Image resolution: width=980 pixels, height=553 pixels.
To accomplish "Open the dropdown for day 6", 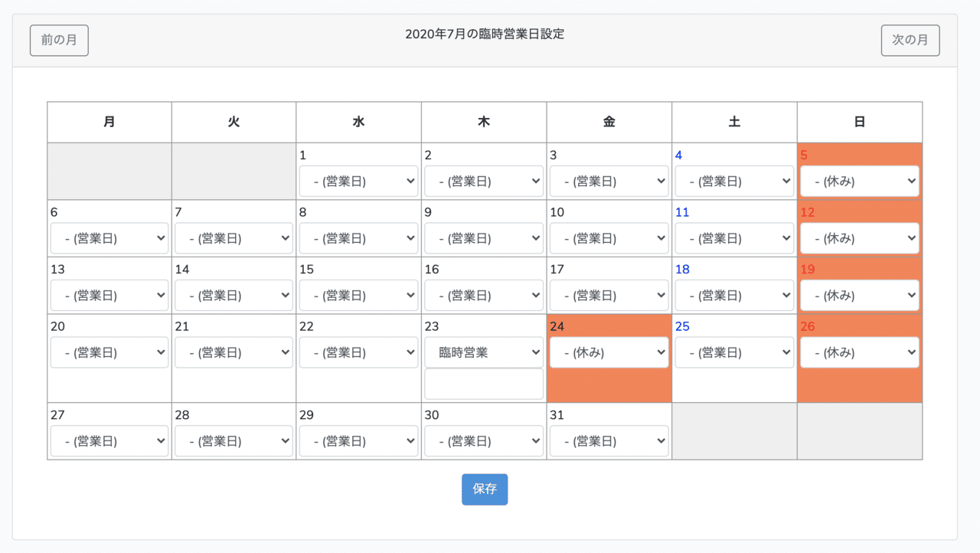I will click(x=109, y=238).
